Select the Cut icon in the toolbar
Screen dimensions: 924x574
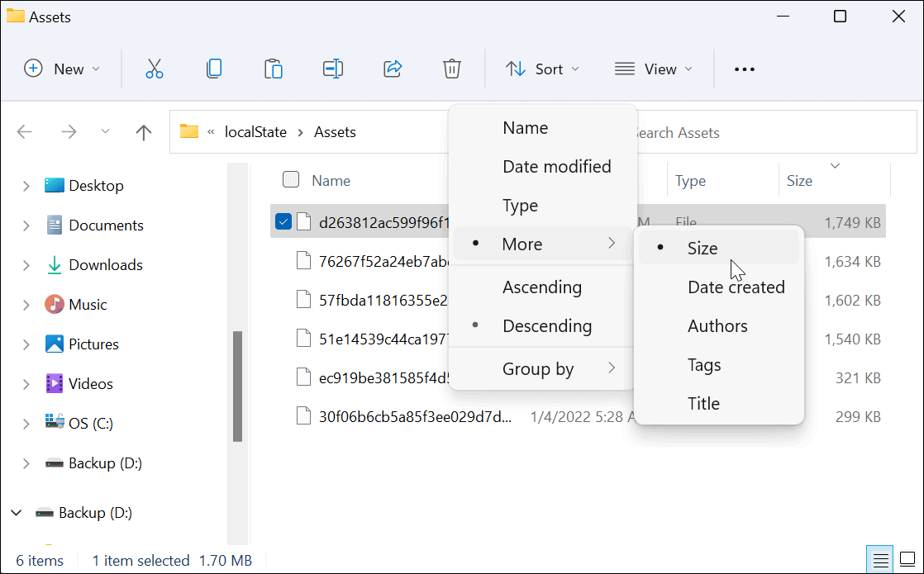[155, 69]
